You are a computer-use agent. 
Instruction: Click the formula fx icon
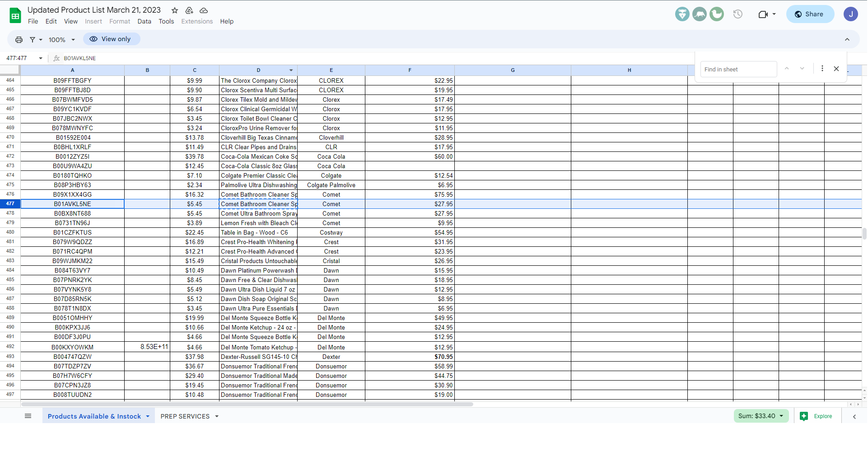pyautogui.click(x=56, y=58)
